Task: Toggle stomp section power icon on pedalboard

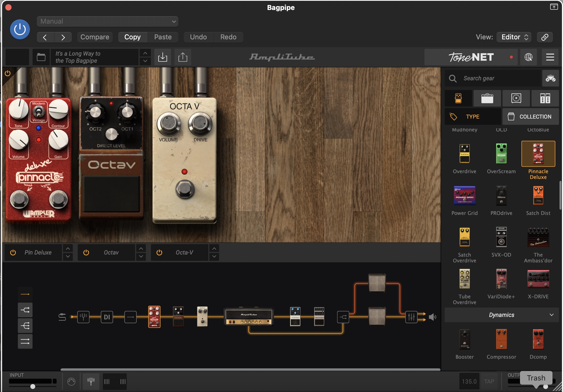Action: 8,73
